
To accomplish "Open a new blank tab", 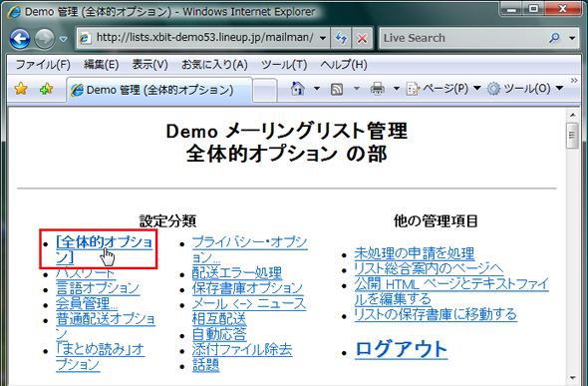I will point(265,90).
